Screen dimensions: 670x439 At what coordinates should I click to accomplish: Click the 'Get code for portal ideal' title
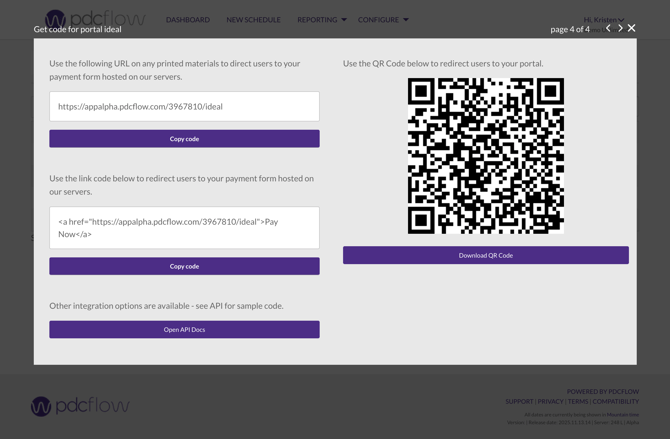click(77, 29)
